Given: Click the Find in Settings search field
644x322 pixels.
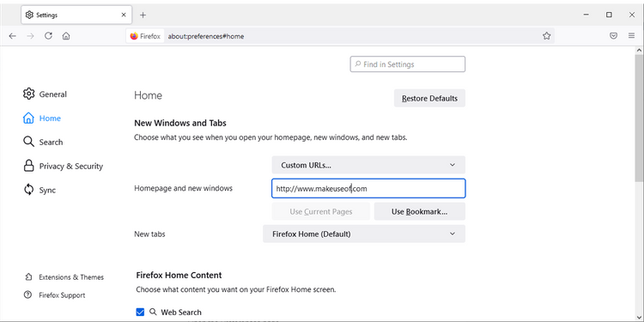Looking at the screenshot, I should [407, 64].
